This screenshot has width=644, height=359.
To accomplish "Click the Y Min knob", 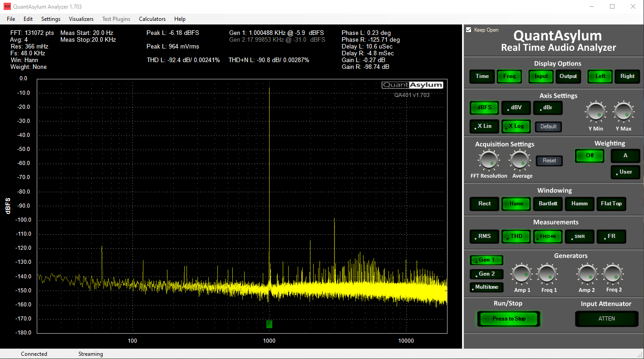I will coord(595,112).
